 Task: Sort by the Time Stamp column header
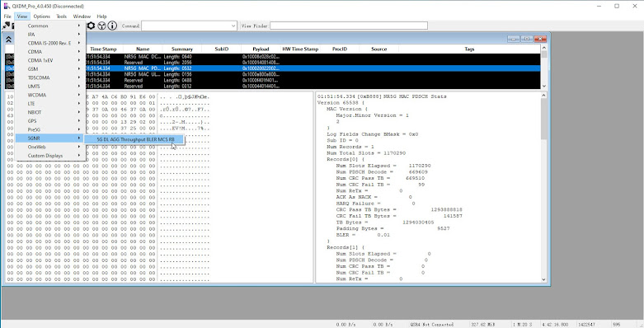[104, 49]
